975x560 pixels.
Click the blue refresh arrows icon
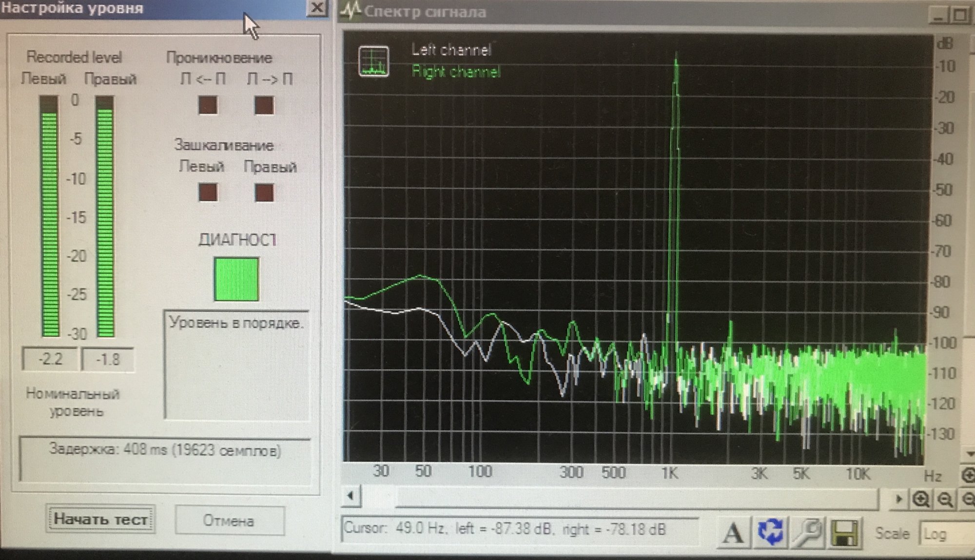coord(770,532)
